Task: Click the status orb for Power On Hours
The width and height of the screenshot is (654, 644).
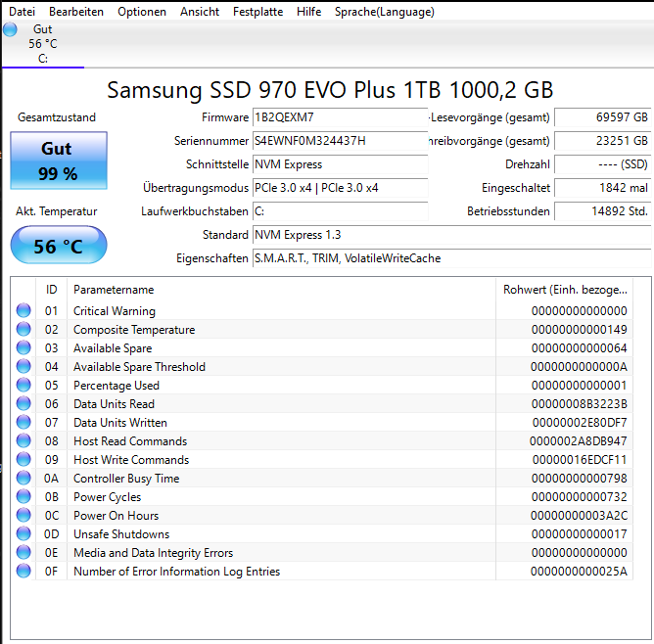Action: tap(23, 515)
